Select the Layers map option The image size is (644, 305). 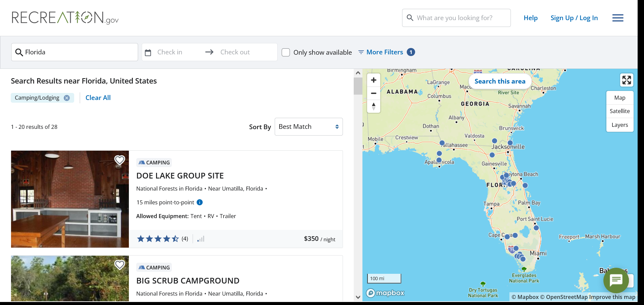tap(620, 125)
